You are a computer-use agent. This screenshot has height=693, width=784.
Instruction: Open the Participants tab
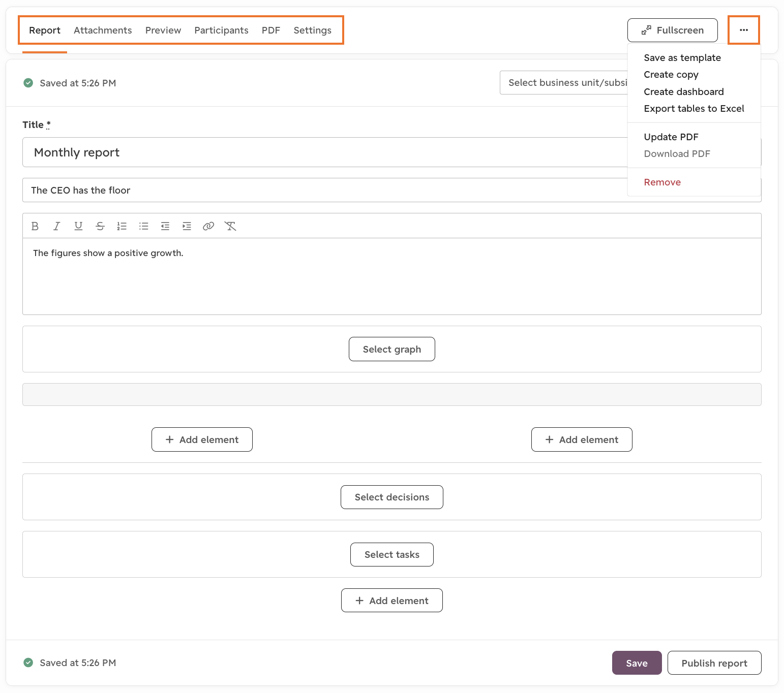(x=221, y=30)
